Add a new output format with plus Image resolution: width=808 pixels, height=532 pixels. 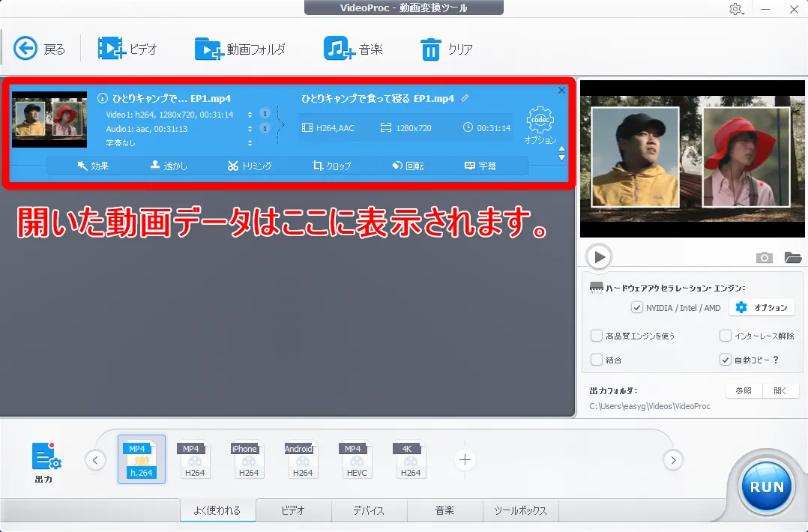[465, 460]
